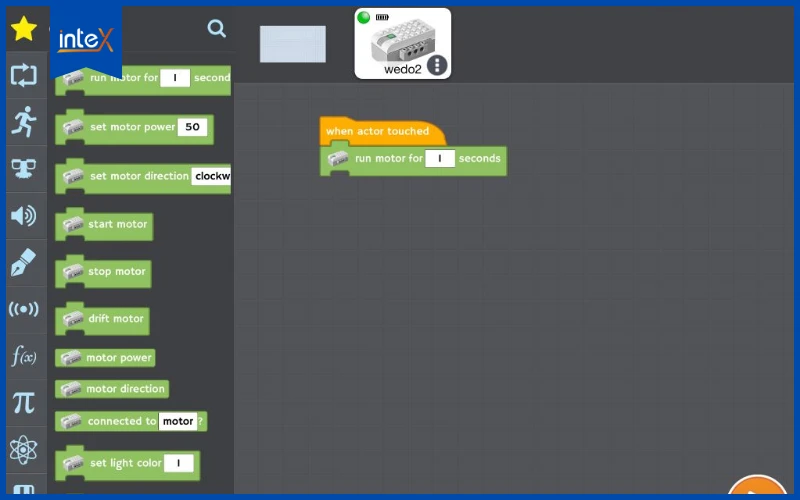This screenshot has width=800, height=500.
Task: Pick the 'connected to' boolean block
Action: [131, 421]
